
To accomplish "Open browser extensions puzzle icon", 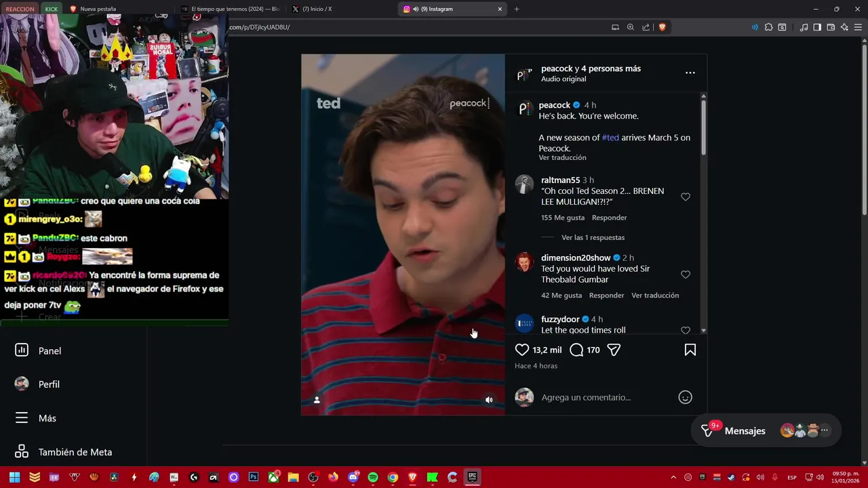I will (x=768, y=27).
